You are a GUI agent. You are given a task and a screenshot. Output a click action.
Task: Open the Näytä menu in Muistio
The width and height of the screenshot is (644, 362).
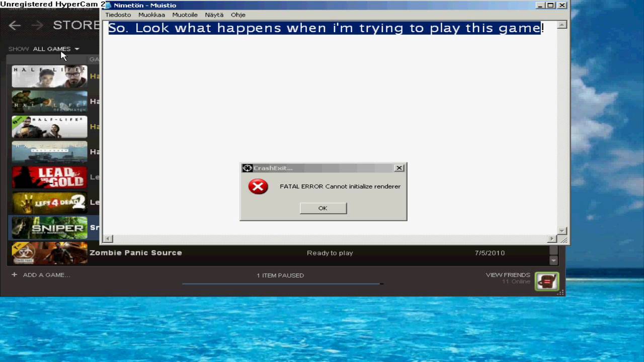tap(214, 15)
